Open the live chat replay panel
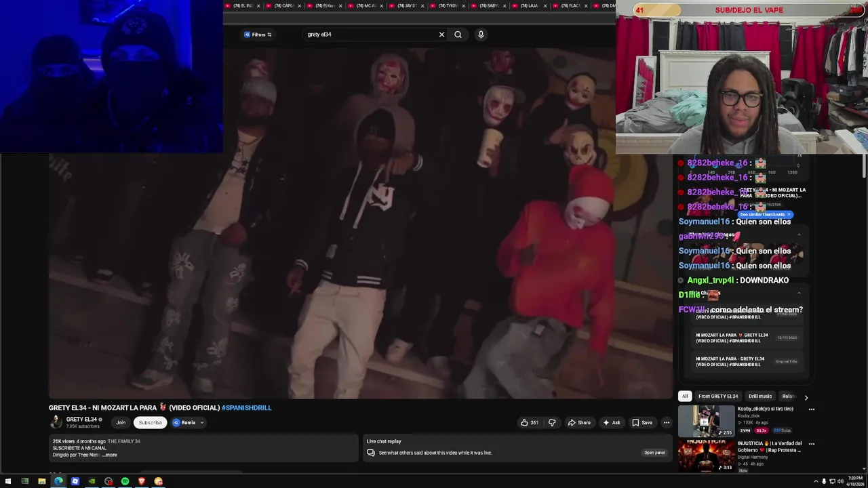 tap(654, 453)
